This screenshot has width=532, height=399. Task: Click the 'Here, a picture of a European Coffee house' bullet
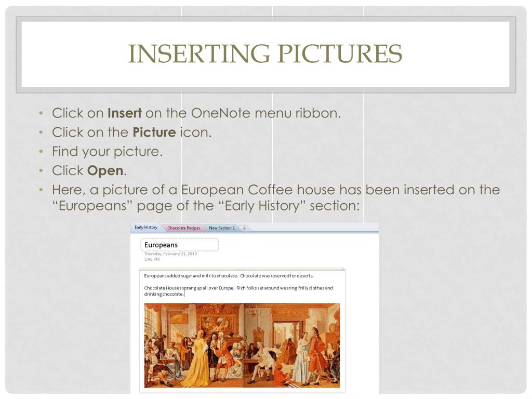click(x=276, y=197)
